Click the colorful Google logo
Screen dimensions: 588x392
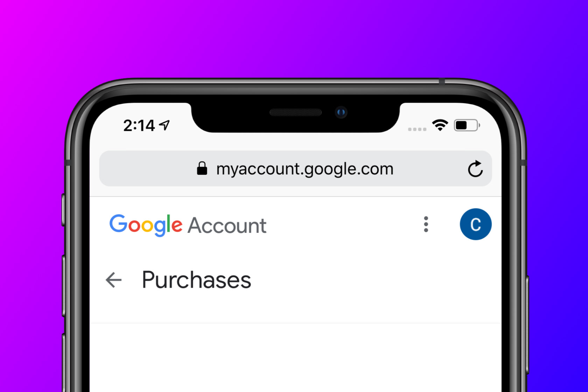(x=146, y=225)
